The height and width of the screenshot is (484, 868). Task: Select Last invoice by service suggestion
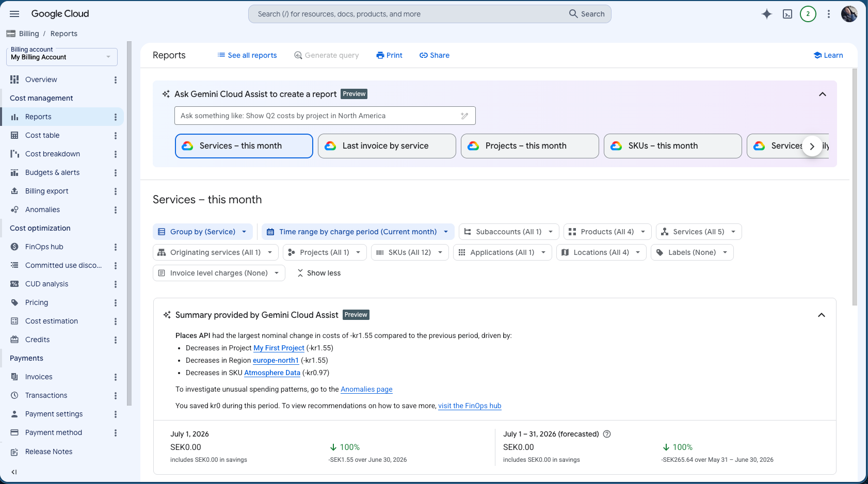387,146
